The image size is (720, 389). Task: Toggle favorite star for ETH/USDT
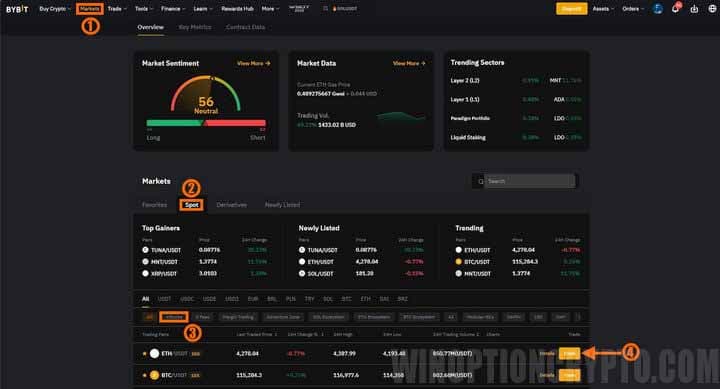[145, 354]
